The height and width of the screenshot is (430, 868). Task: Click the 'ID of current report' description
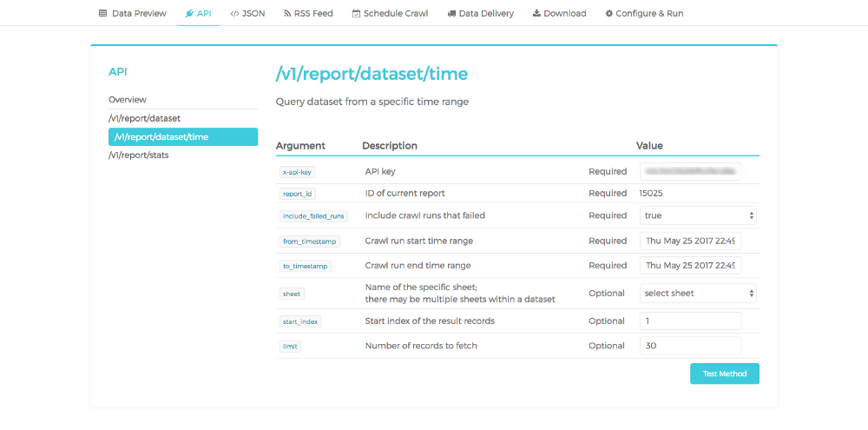pyautogui.click(x=405, y=194)
